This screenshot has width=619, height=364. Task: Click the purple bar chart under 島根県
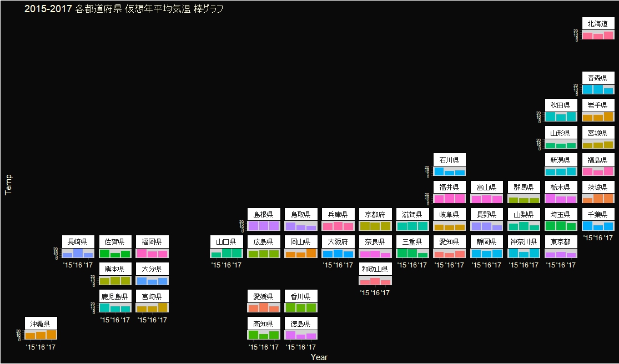tap(264, 226)
